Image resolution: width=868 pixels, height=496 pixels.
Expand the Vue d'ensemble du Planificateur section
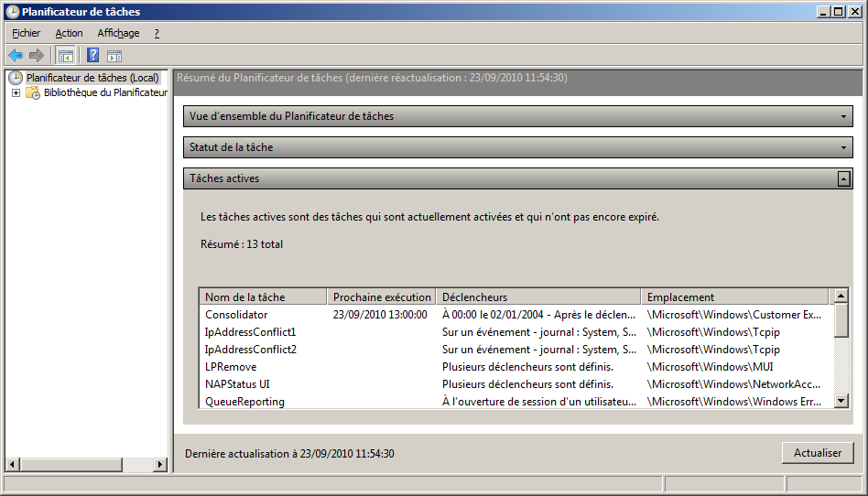tap(844, 116)
